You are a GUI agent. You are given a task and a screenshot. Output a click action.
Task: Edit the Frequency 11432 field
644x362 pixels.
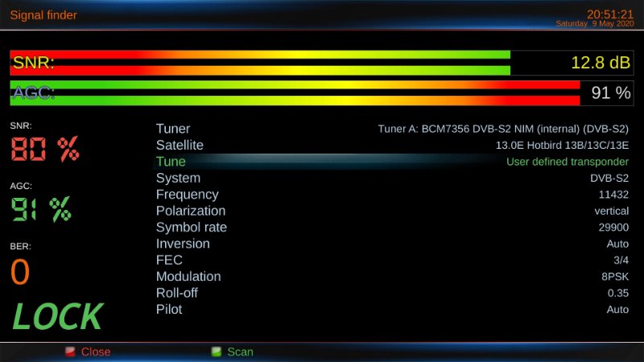pyautogui.click(x=613, y=195)
